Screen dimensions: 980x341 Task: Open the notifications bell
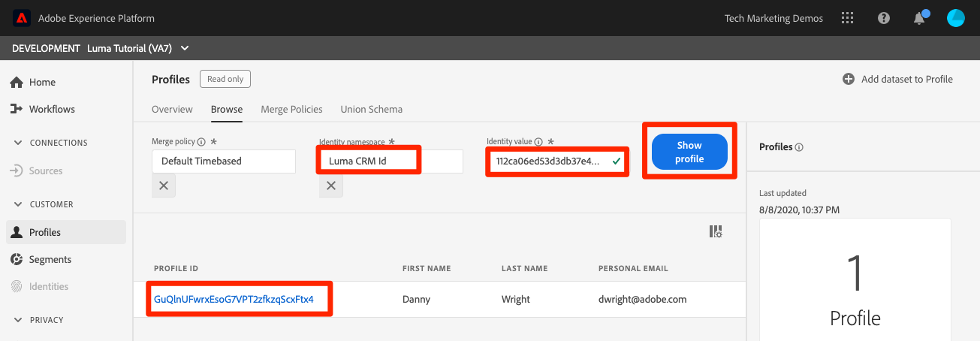click(x=920, y=19)
